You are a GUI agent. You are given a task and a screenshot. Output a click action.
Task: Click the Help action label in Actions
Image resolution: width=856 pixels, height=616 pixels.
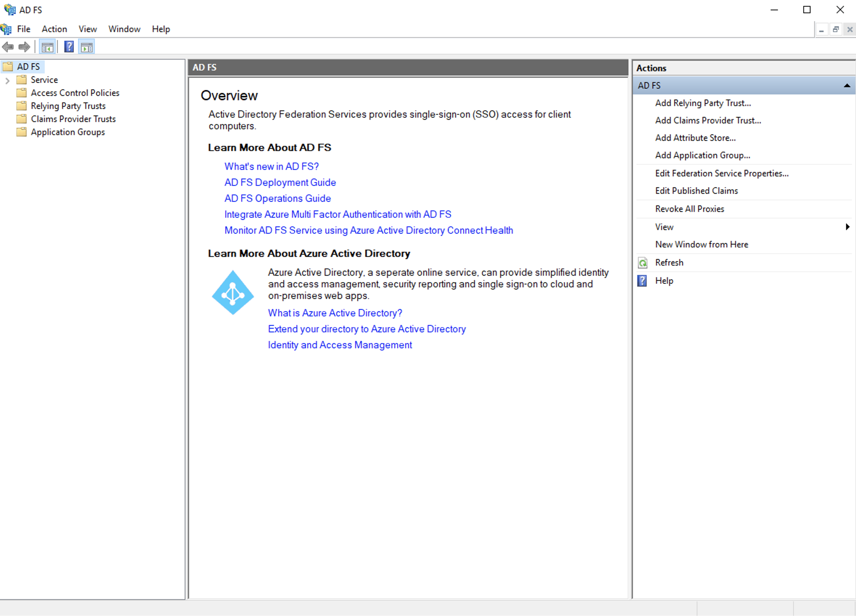click(664, 280)
